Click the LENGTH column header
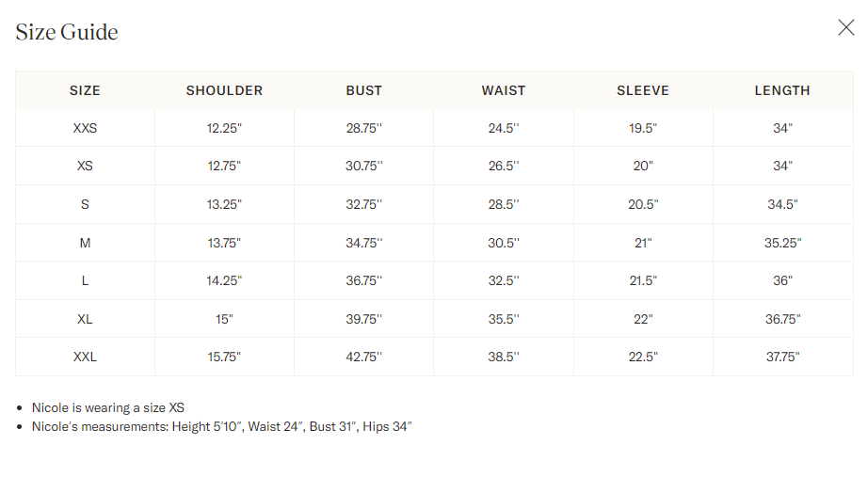Image resolution: width=868 pixels, height=477 pixels. [x=782, y=90]
